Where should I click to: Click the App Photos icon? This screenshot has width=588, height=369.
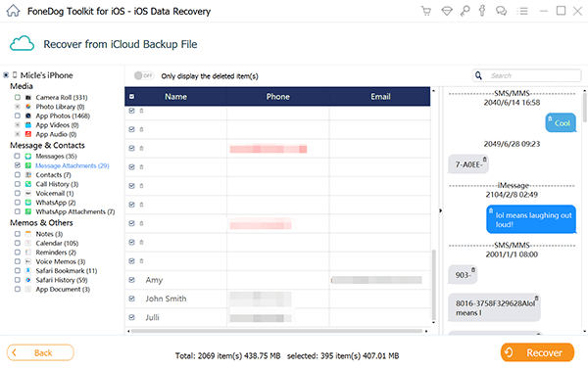coord(28,115)
